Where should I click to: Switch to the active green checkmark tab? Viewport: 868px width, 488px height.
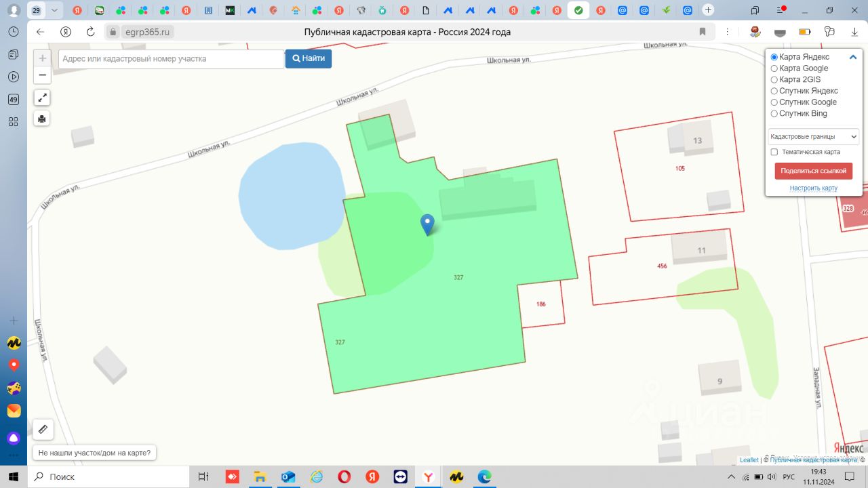click(x=578, y=10)
